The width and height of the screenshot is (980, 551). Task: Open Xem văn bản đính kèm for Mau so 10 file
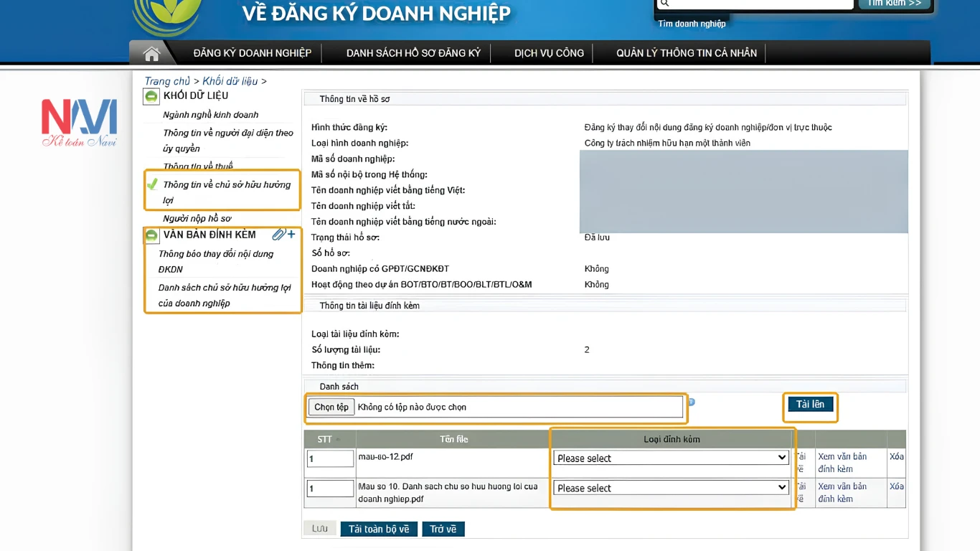coord(842,492)
